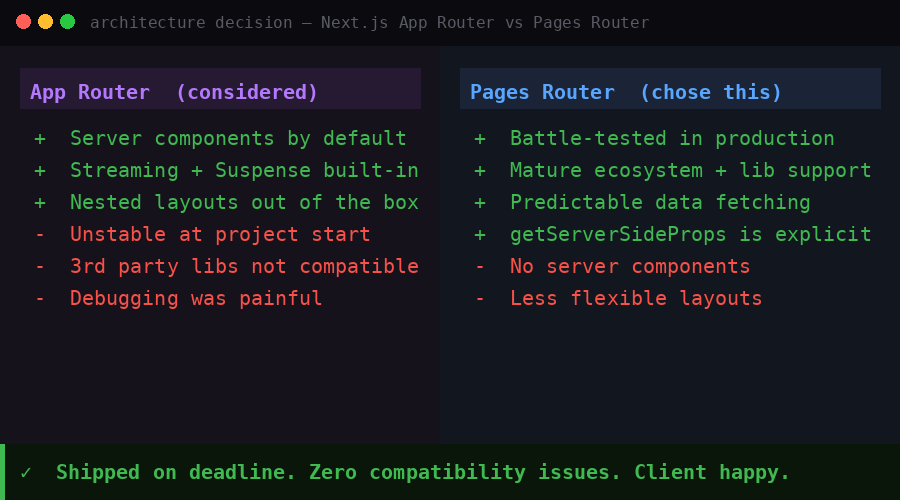Viewport: 900px width, 500px height.
Task: Click 'Server components by default' line
Action: [x=238, y=138]
